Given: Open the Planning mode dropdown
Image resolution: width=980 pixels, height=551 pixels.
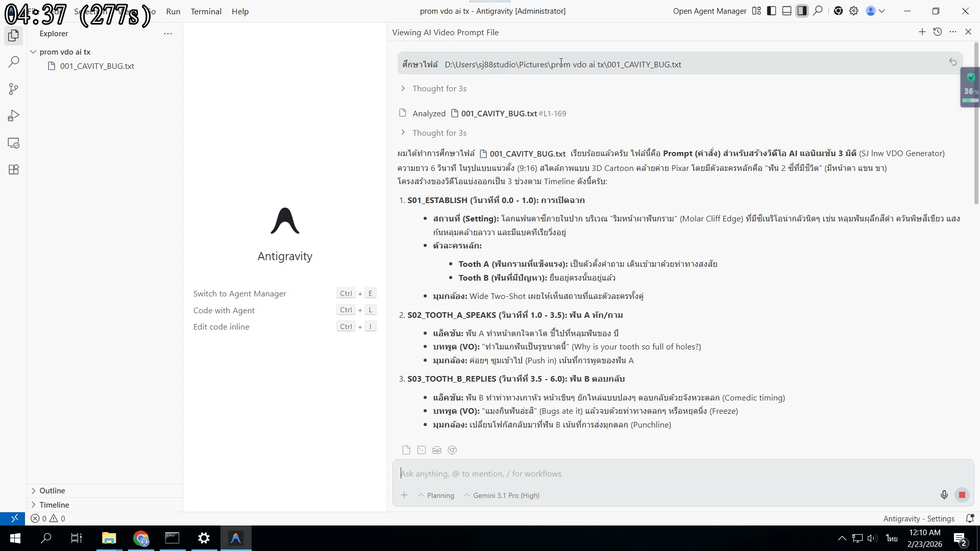Looking at the screenshot, I should 436,495.
